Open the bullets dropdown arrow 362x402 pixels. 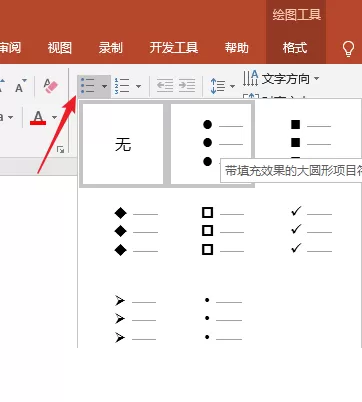(x=104, y=86)
